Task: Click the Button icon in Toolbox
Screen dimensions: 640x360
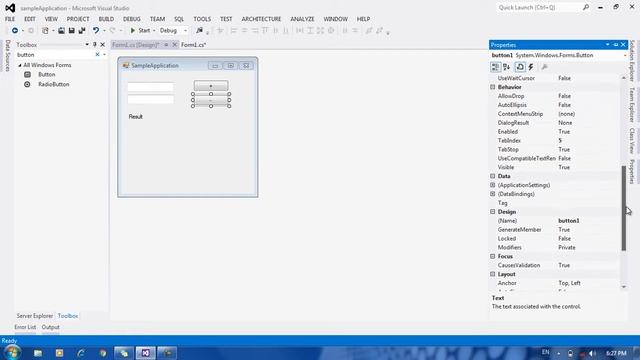Action: tap(27, 75)
